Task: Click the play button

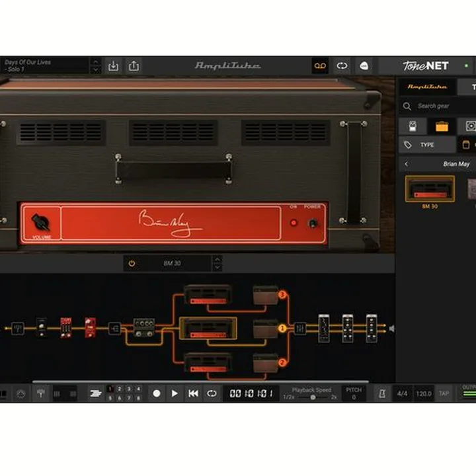Action: (x=175, y=393)
